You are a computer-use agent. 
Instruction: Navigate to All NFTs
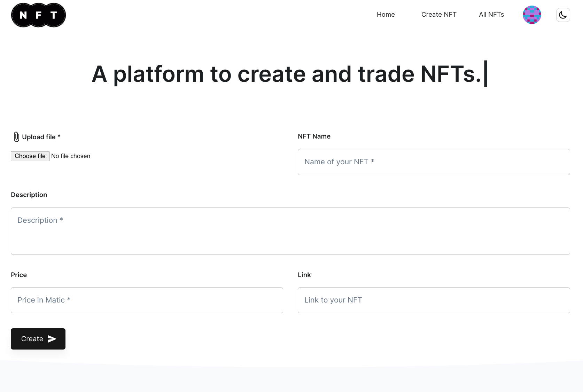tap(491, 15)
